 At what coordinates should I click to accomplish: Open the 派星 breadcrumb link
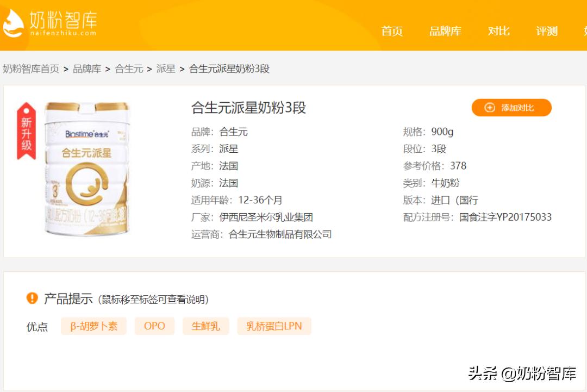[166, 69]
